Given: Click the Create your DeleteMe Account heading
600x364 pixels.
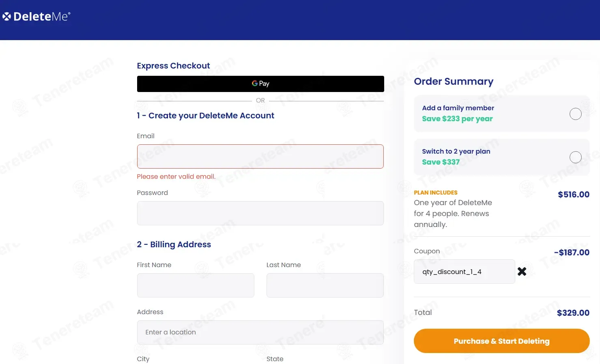Looking at the screenshot, I should point(206,116).
